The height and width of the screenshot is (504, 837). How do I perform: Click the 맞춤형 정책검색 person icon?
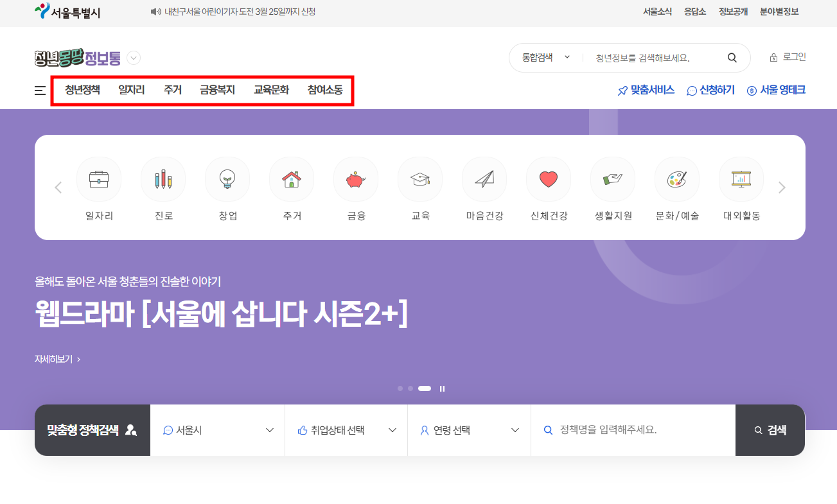click(x=131, y=430)
